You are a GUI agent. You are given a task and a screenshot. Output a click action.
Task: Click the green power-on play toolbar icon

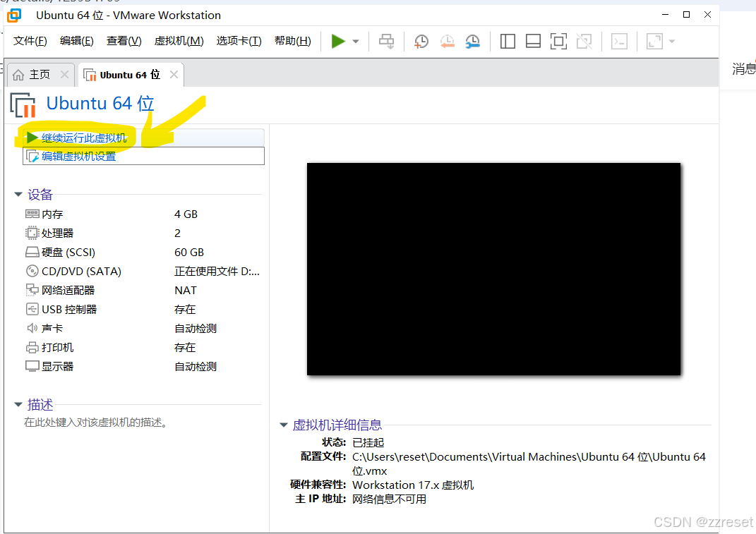pyautogui.click(x=338, y=41)
